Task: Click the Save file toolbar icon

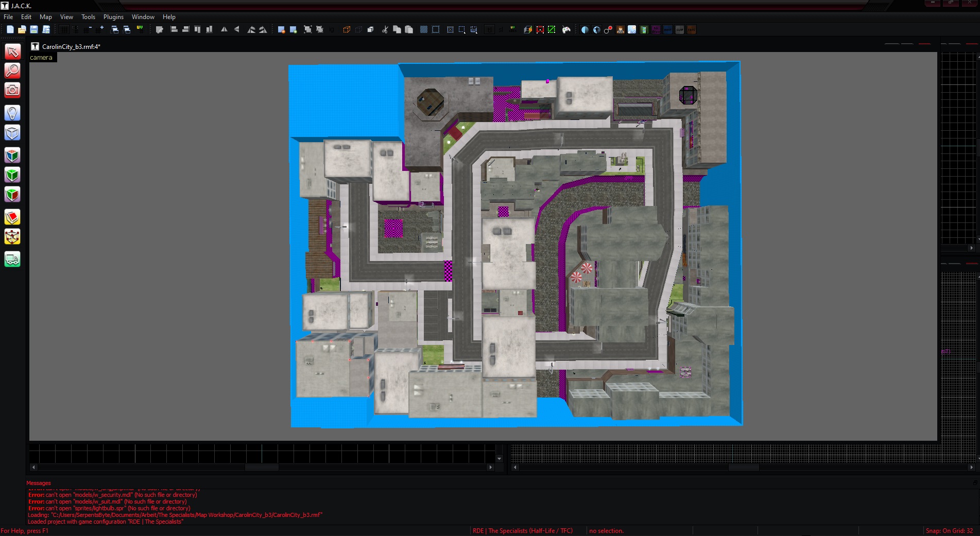Action: tap(34, 30)
